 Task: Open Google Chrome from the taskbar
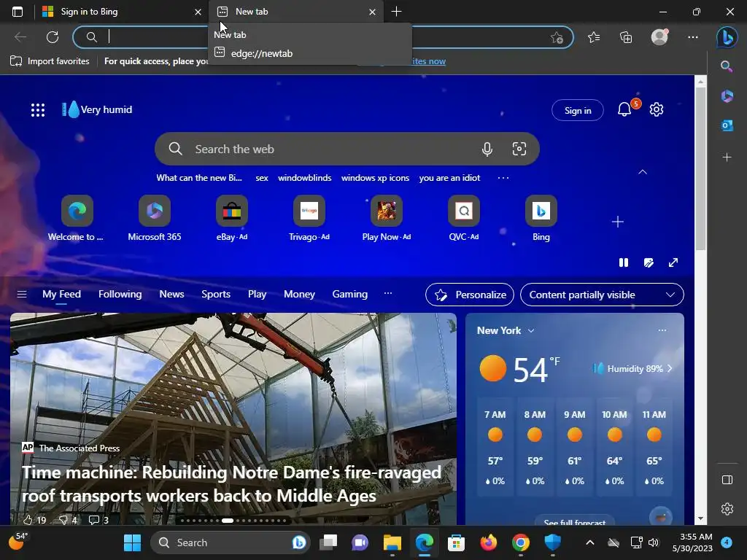pos(520,542)
